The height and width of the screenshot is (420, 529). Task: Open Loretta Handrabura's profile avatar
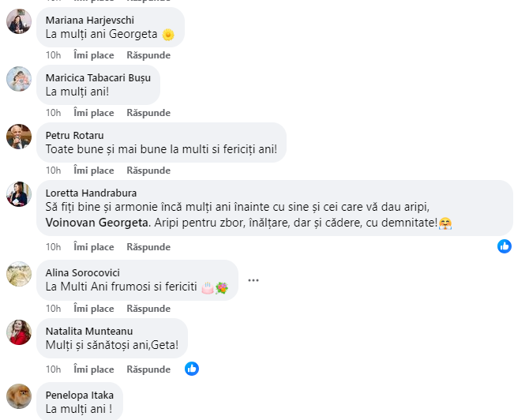click(19, 194)
